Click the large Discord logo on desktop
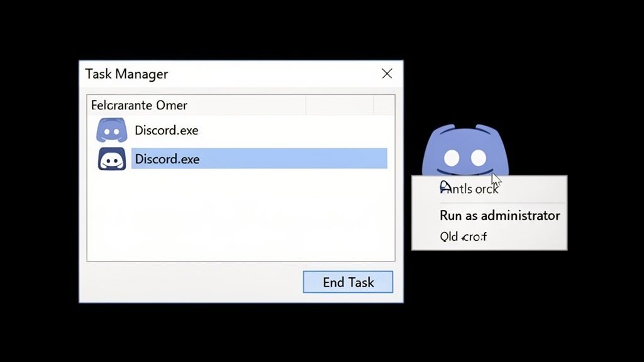 tap(465, 150)
